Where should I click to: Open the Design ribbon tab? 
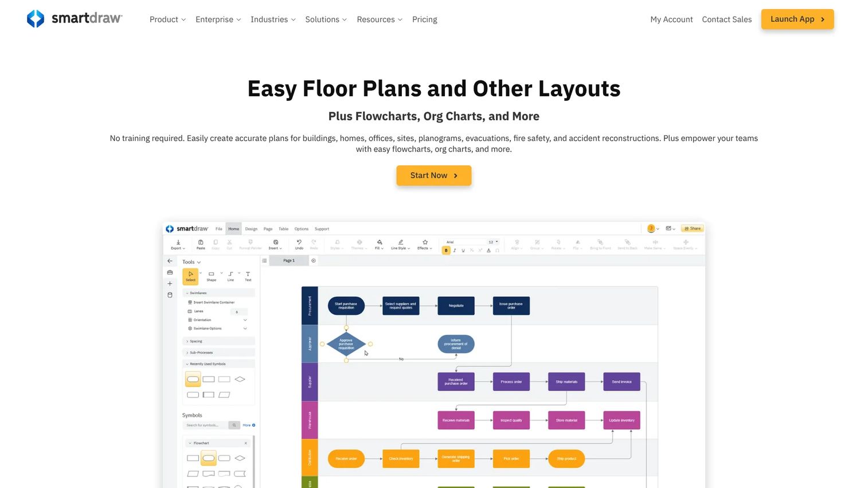[251, 229]
